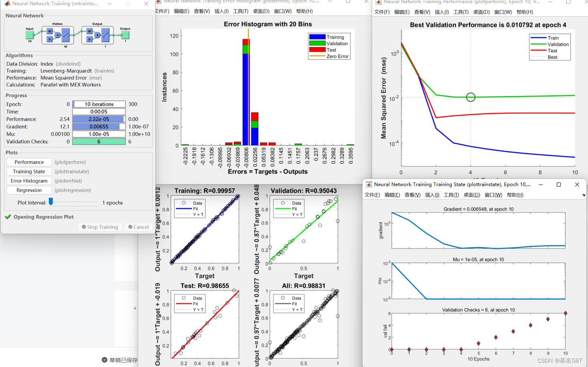Open the Training State plot
Viewport: 588px width, 367px height.
29,171
